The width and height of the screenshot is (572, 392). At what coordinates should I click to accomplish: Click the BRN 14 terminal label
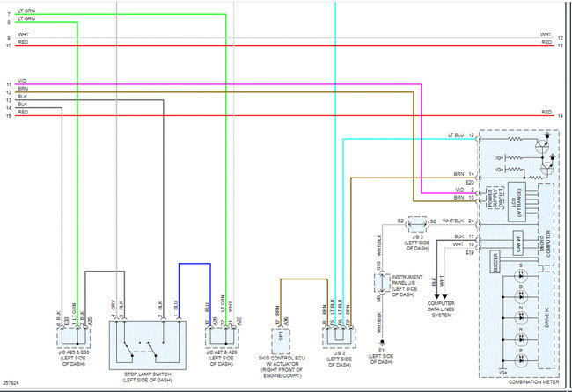[464, 174]
